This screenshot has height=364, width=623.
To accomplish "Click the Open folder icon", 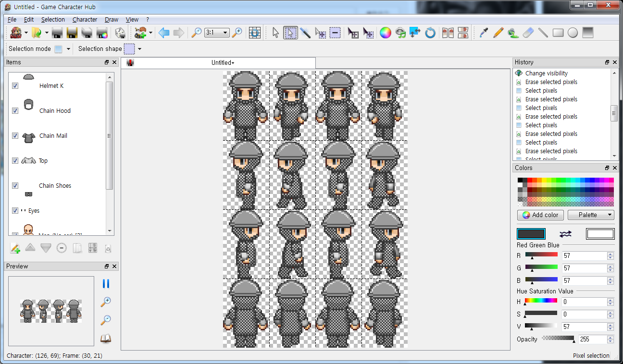I will pyautogui.click(x=37, y=33).
